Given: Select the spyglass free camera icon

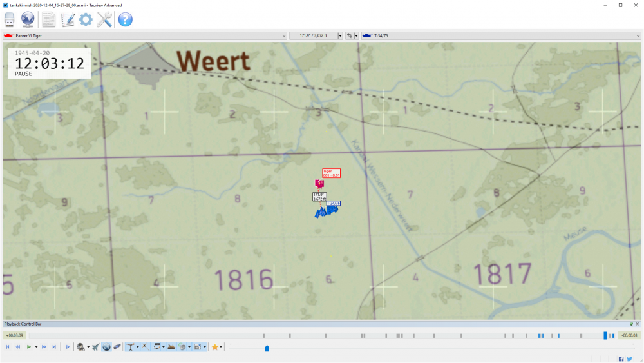Looking at the screenshot, I should pos(117,347).
